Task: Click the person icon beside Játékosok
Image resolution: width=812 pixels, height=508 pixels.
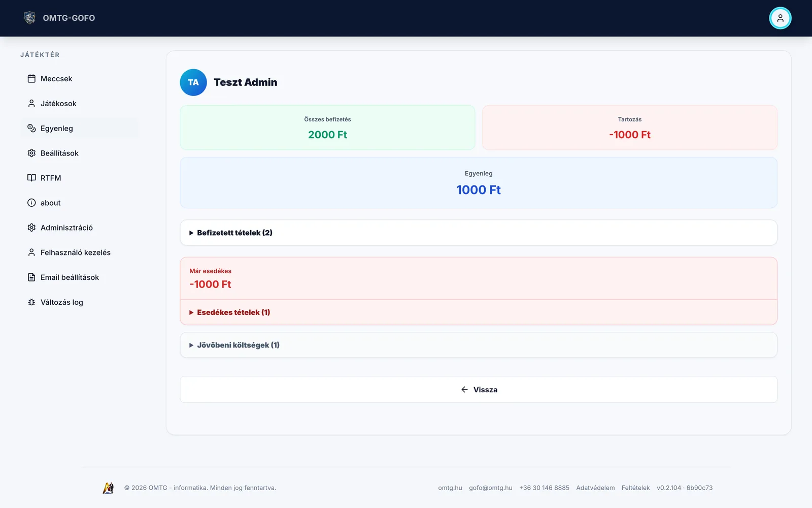Action: click(31, 104)
